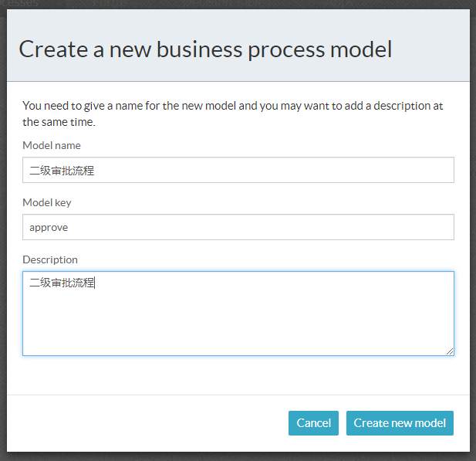Click the Model key input field
Viewport: 476px width, 461px height.
pyautogui.click(x=238, y=227)
